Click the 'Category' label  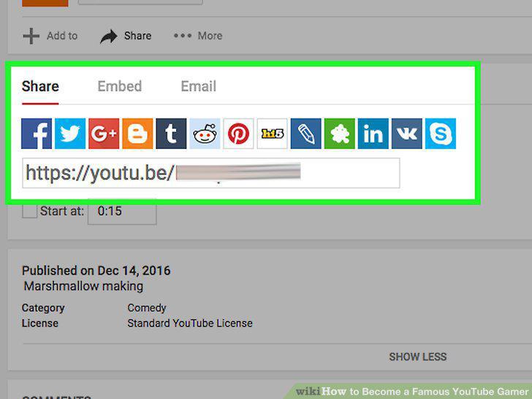pyautogui.click(x=43, y=308)
